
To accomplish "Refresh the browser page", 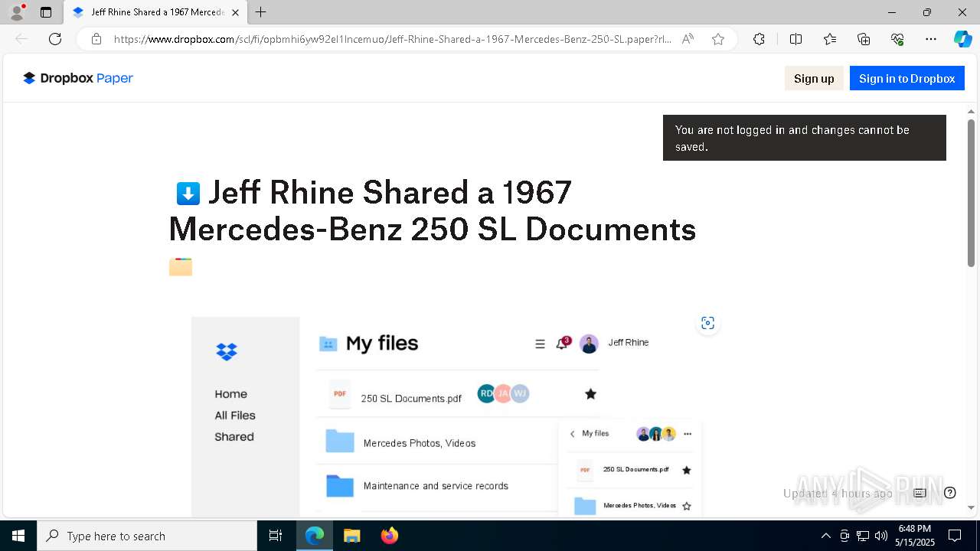I will [55, 39].
